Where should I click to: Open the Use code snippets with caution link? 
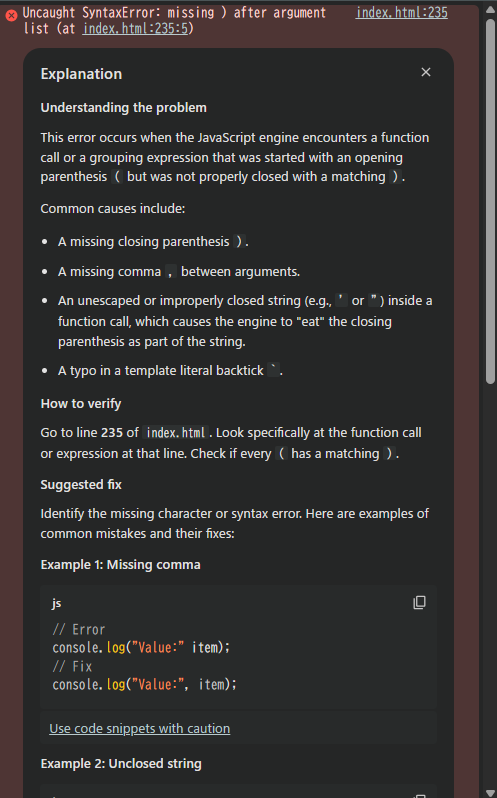pos(139,728)
